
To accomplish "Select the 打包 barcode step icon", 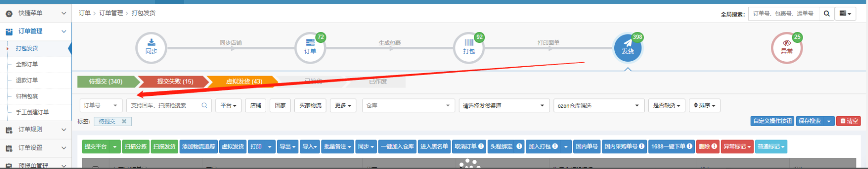I will [x=469, y=47].
